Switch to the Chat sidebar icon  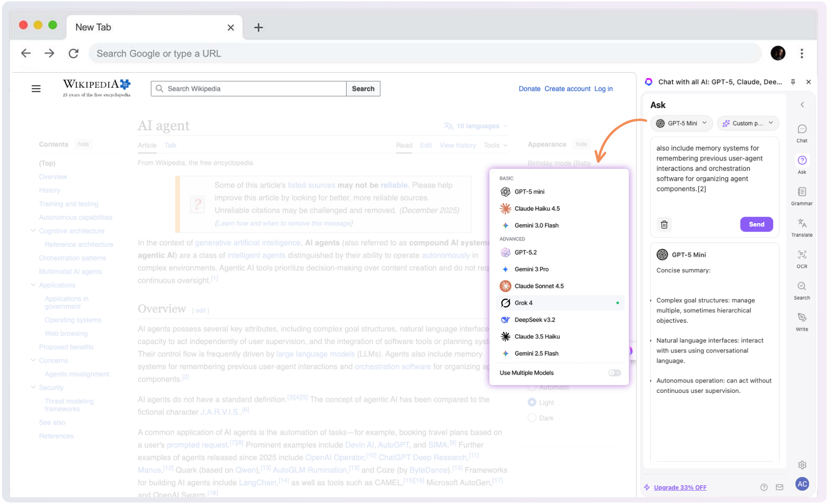pos(802,132)
